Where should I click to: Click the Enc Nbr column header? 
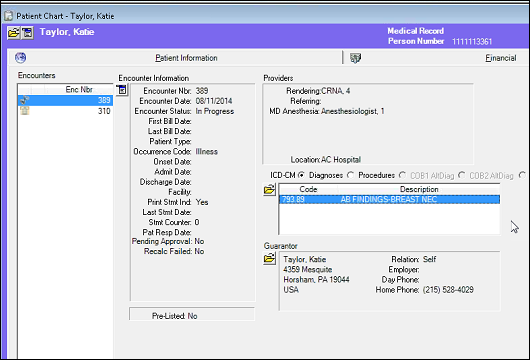coord(79,89)
